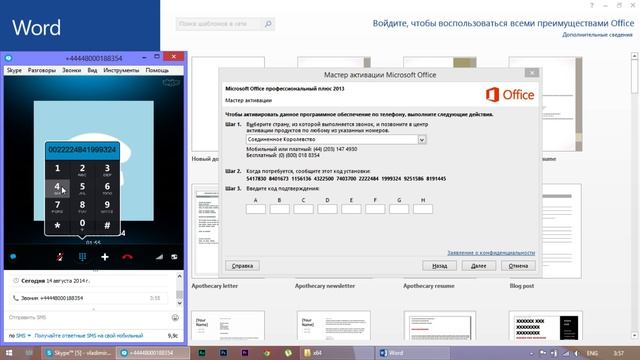The image size is (640, 360).
Task: Tap the hash key on Skype keypad
Action: 107,225
